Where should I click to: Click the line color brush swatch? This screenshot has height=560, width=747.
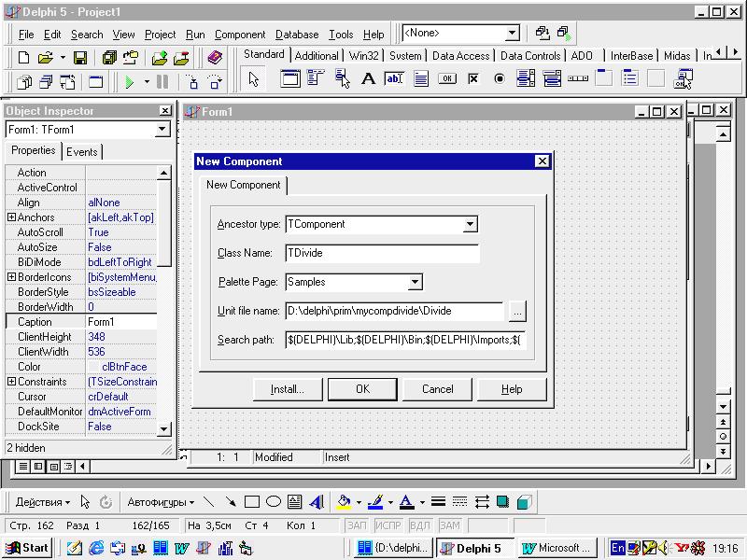coord(375,502)
